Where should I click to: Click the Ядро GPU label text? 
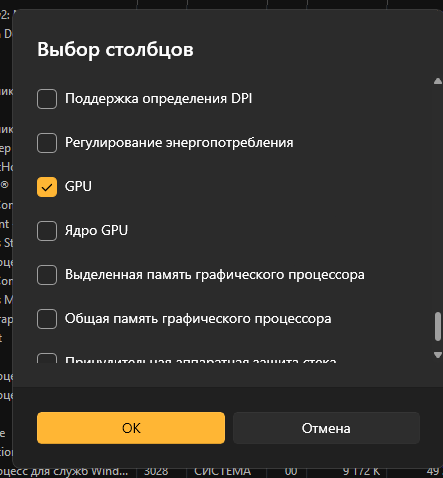96,230
